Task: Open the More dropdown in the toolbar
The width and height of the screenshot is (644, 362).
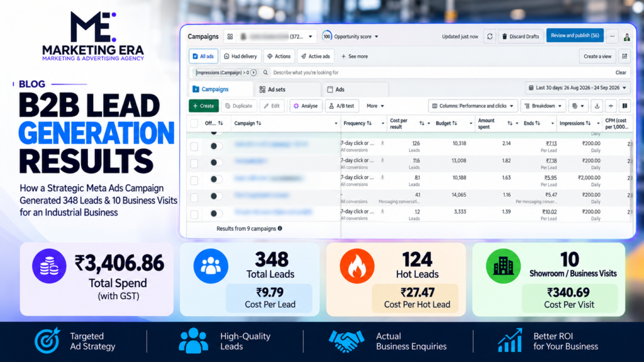Action: click(375, 106)
